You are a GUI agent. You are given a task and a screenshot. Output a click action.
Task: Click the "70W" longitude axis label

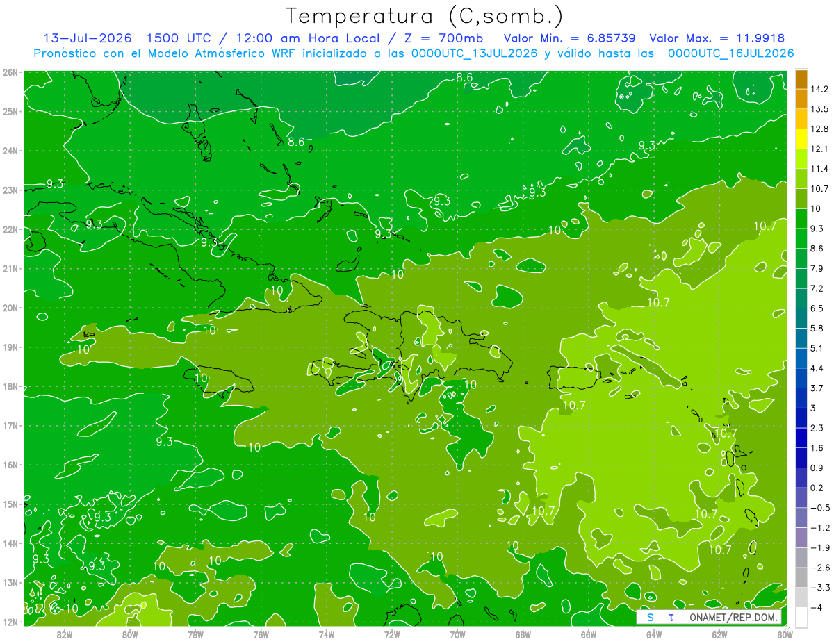(457, 634)
